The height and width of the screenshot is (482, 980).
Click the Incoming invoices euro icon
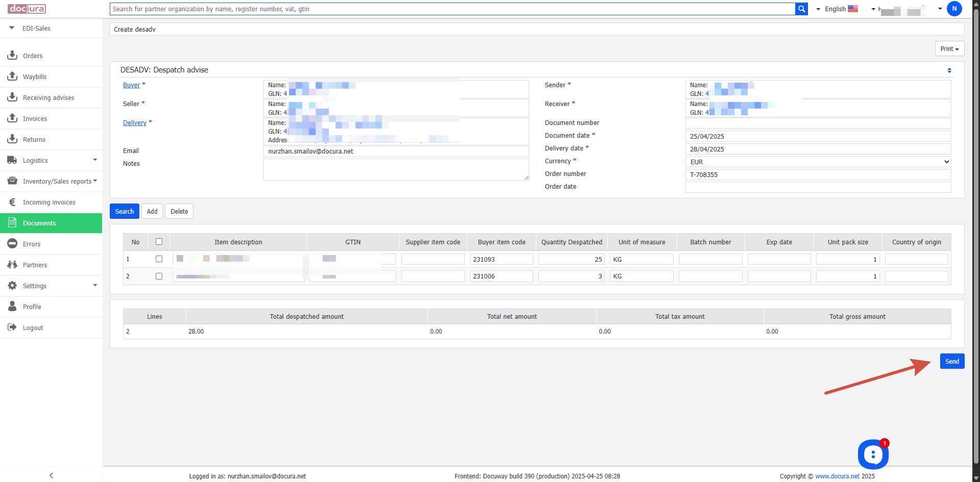point(12,202)
